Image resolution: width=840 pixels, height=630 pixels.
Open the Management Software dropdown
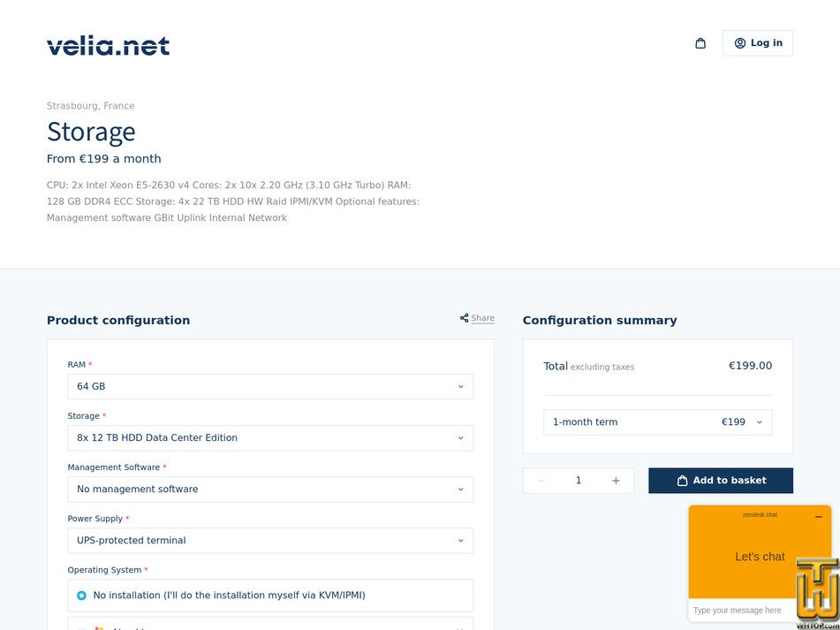coord(270,490)
